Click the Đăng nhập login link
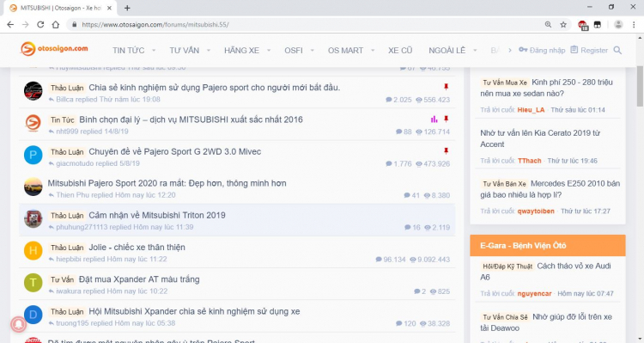644x343 pixels. click(x=542, y=50)
